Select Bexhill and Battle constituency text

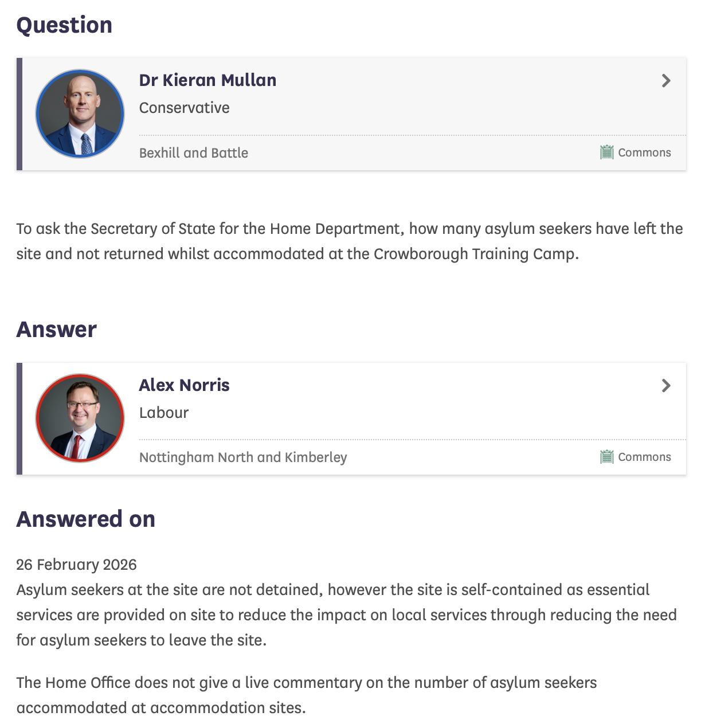(x=194, y=153)
